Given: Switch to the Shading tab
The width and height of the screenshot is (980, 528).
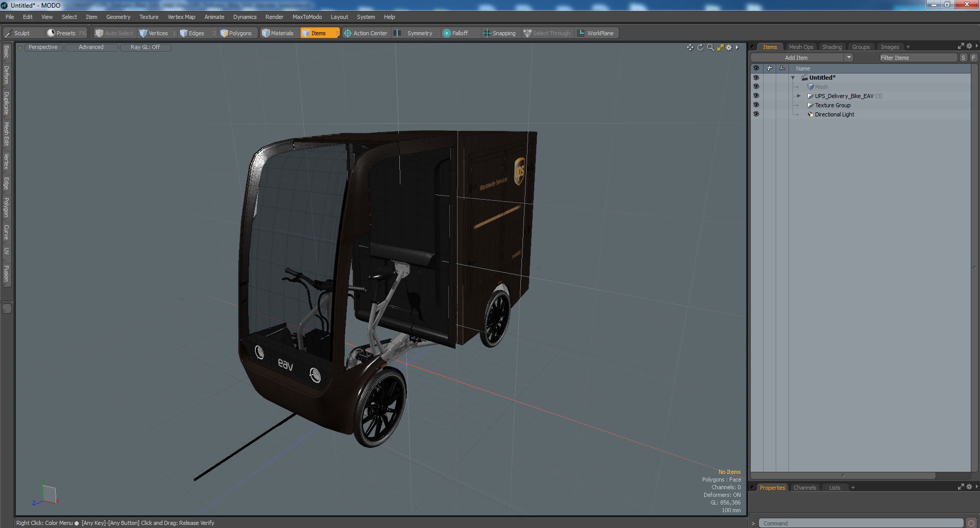Looking at the screenshot, I should [831, 47].
